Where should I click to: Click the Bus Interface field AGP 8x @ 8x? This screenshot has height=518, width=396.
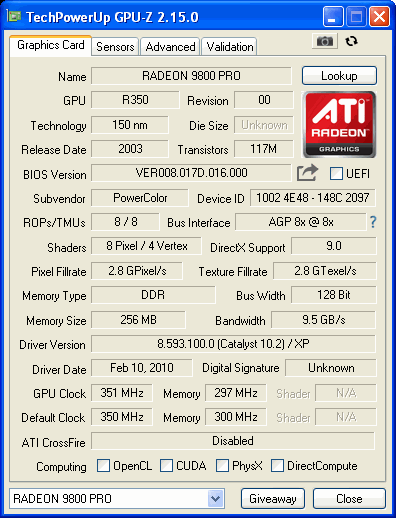(301, 222)
